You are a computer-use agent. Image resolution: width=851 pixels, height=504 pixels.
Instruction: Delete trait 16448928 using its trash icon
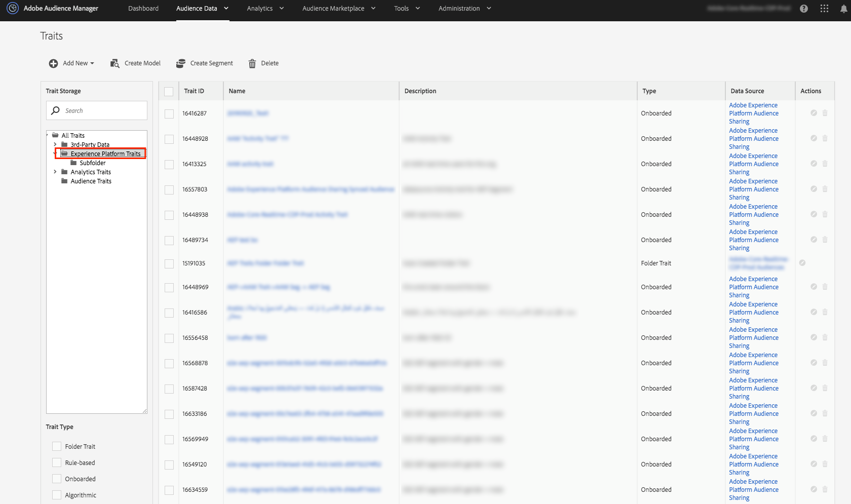pyautogui.click(x=825, y=138)
